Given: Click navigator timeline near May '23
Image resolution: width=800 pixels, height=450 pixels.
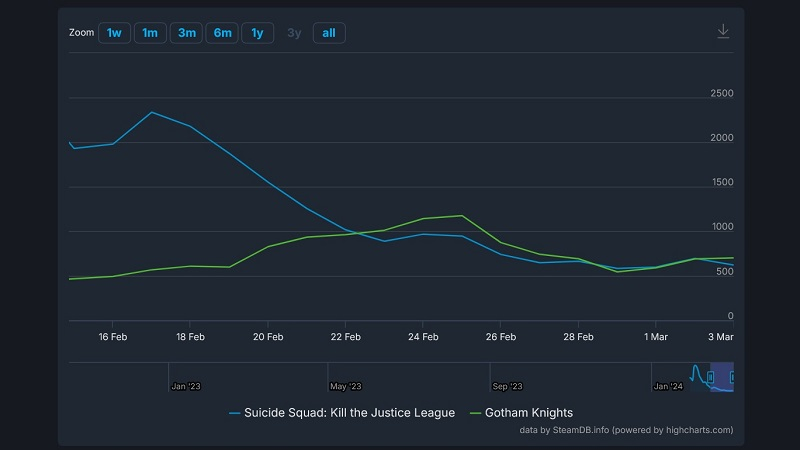Looking at the screenshot, I should (344, 376).
